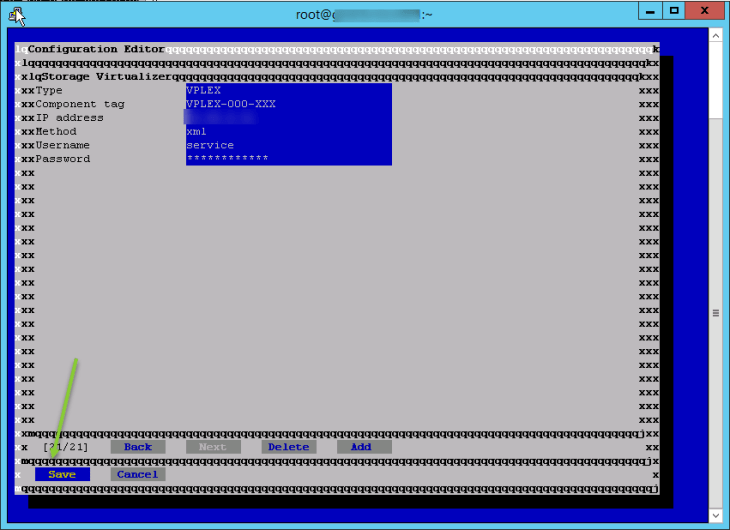Screen dimensions: 730x530
Task: Click the PuTTY icon in title bar
Action: (x=17, y=15)
